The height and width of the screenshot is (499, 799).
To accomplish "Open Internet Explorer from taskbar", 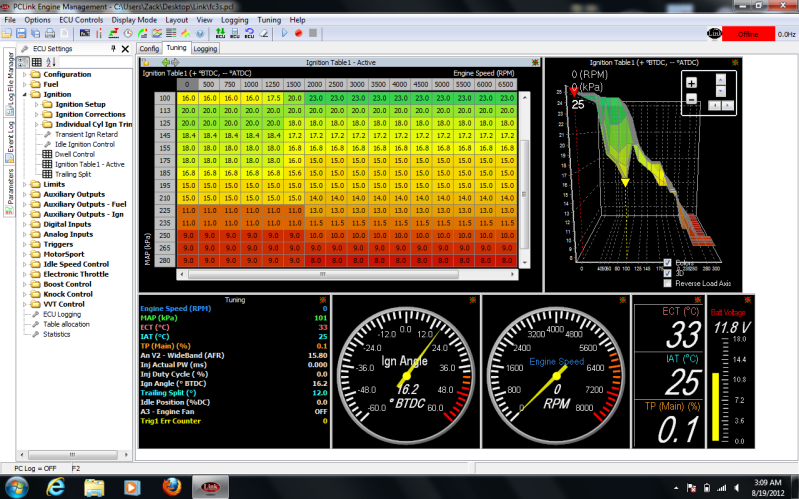I will [56, 487].
